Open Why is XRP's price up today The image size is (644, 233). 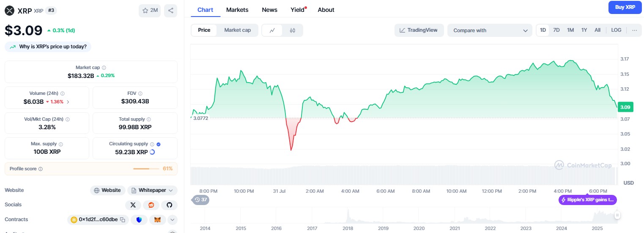click(x=48, y=47)
